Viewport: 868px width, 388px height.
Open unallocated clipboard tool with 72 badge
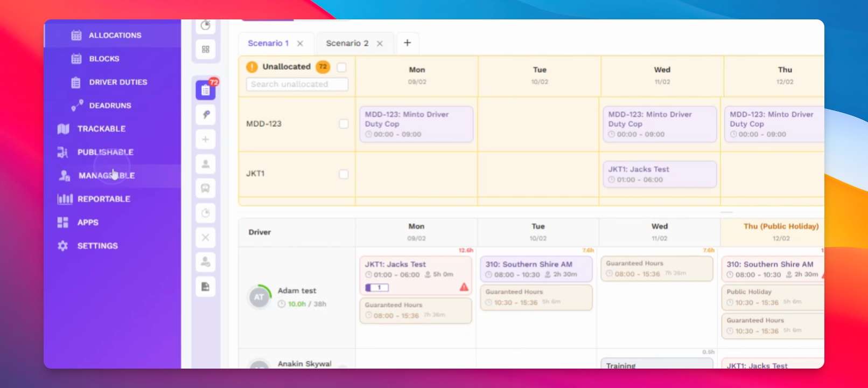[x=206, y=90]
